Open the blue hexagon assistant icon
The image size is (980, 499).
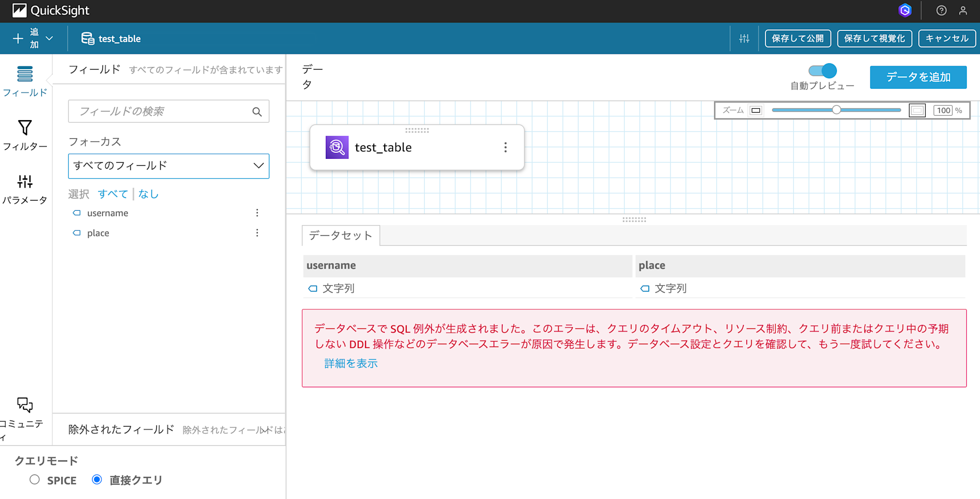pyautogui.click(x=905, y=10)
